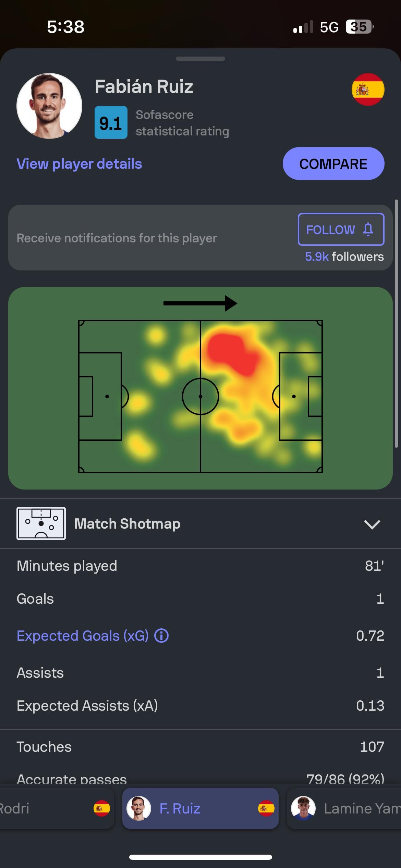Toggle FOLLOW for this player
The height and width of the screenshot is (868, 401).
(x=341, y=229)
